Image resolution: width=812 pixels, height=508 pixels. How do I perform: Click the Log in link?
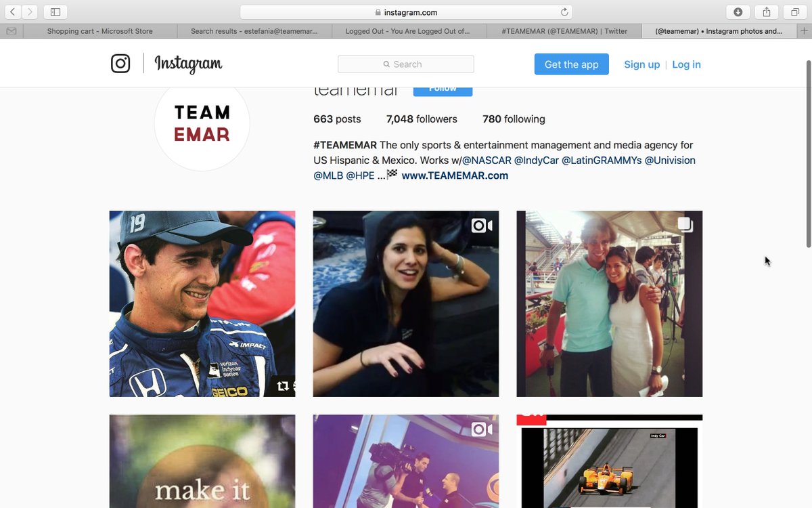686,64
